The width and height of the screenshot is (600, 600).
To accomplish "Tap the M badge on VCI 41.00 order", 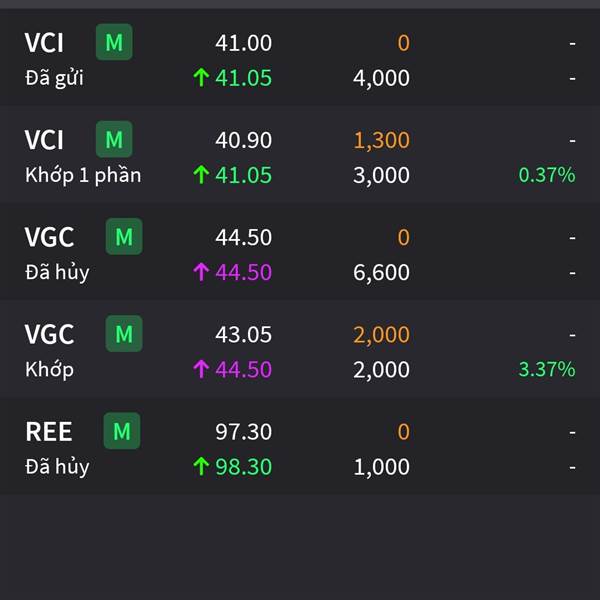I will (x=114, y=42).
